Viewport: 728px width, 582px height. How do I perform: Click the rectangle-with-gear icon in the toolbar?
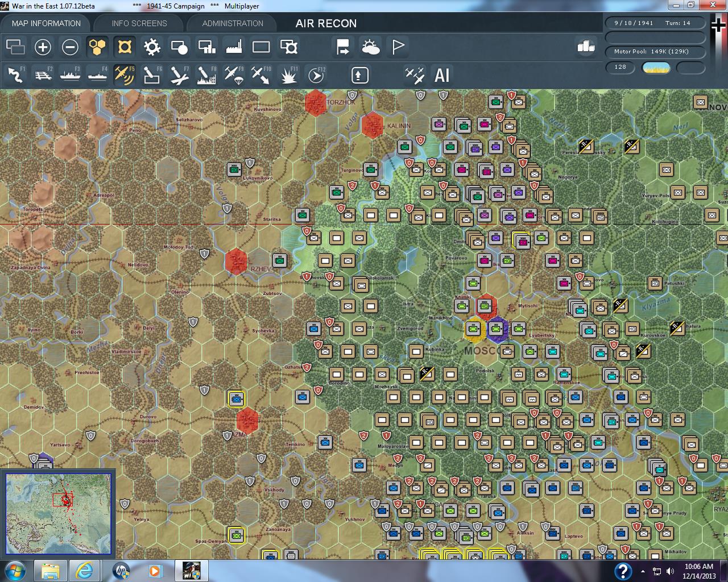pyautogui.click(x=289, y=47)
